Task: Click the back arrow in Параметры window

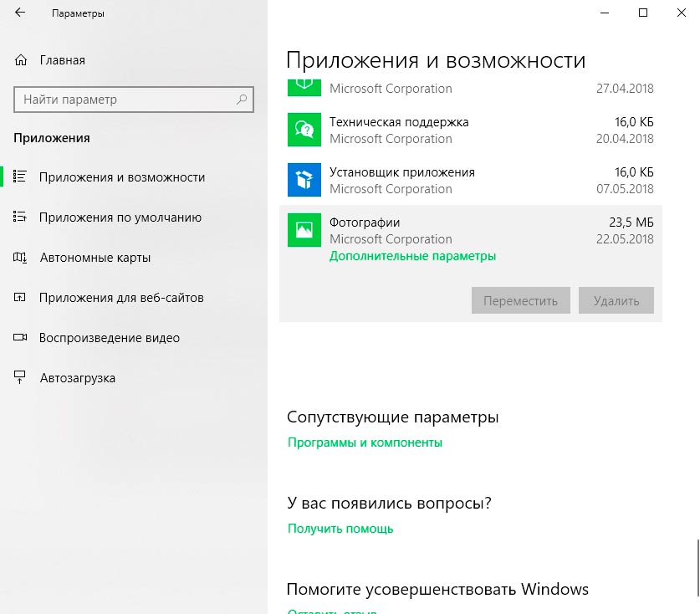Action: [x=20, y=13]
